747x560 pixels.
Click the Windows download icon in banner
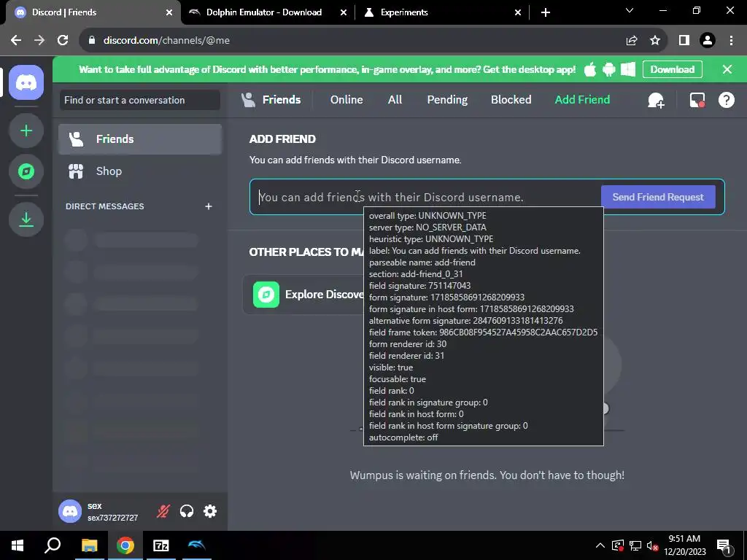[x=628, y=69]
